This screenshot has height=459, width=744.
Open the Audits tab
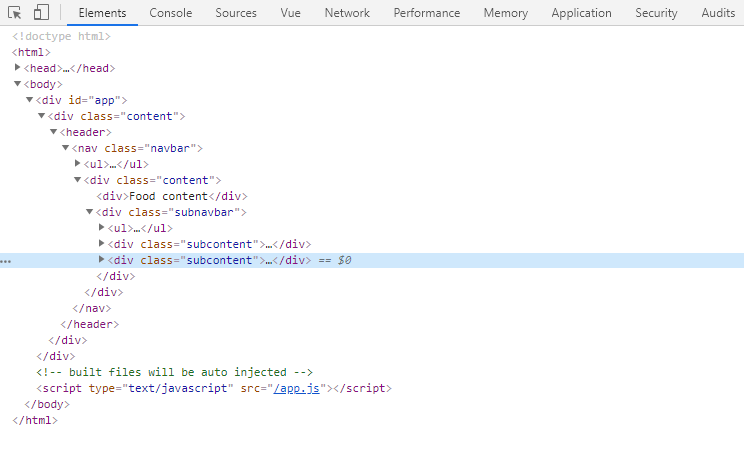(718, 13)
